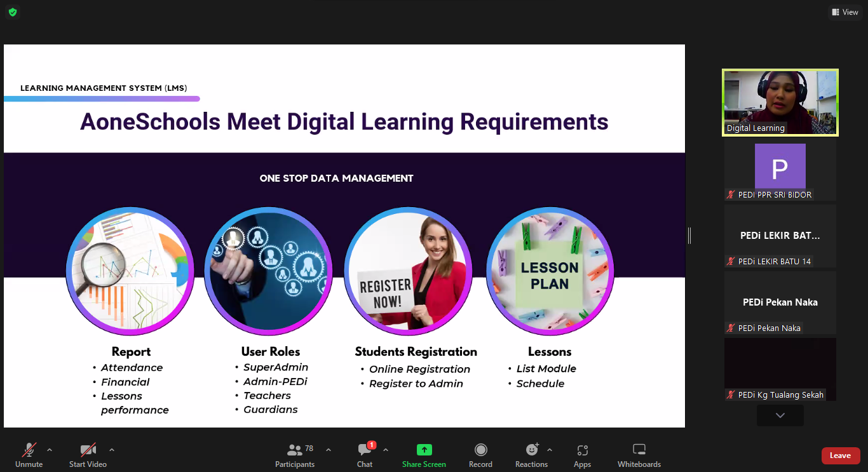Click 'SuperAdmin' bullet
Image resolution: width=868 pixels, height=472 pixels.
tap(276, 367)
